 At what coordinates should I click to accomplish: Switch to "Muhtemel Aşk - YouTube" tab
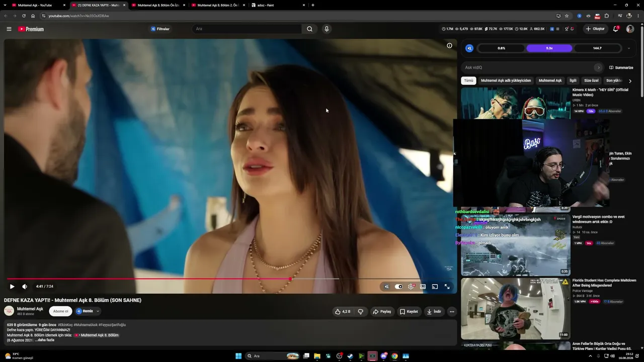pyautogui.click(x=39, y=5)
